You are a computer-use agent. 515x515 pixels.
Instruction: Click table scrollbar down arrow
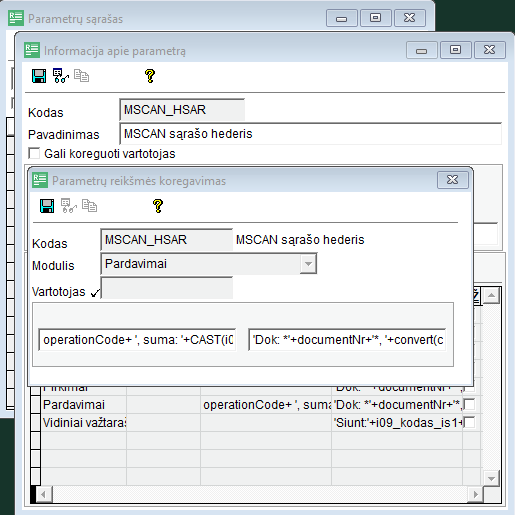pyautogui.click(x=491, y=479)
